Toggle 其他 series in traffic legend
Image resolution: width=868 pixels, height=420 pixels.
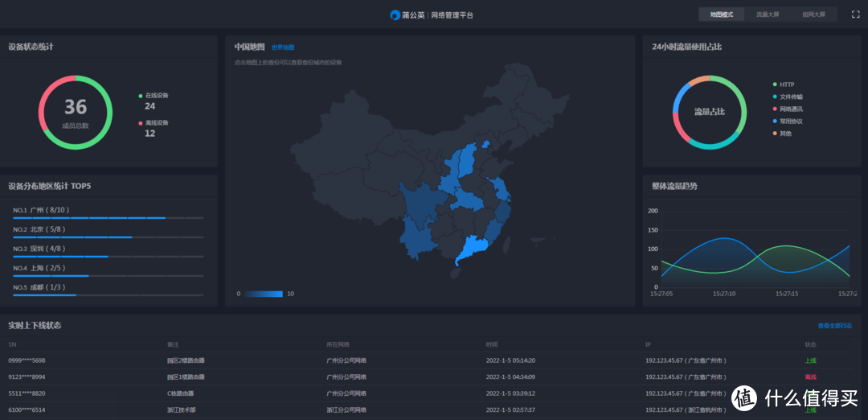[x=782, y=134]
